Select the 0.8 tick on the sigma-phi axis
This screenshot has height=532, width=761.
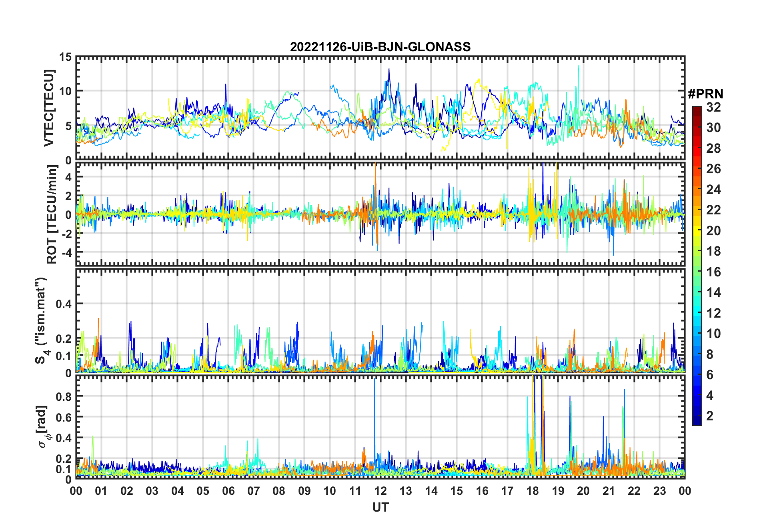coord(64,396)
